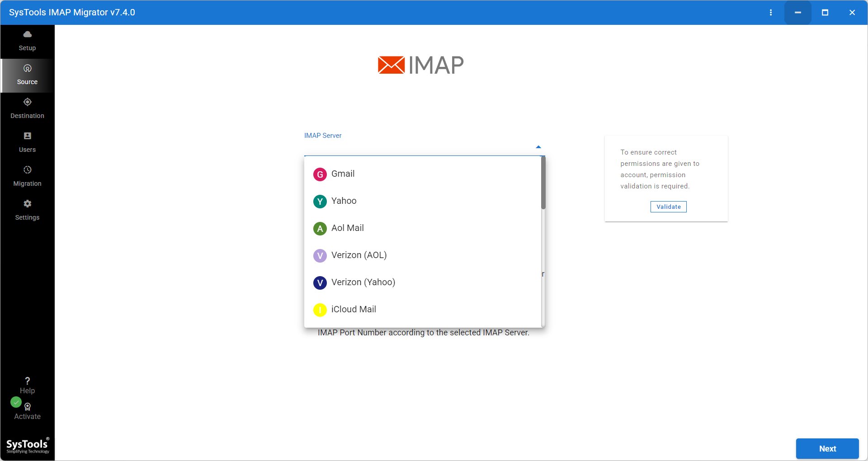868x461 pixels.
Task: Open the Settings section
Action: click(x=27, y=210)
